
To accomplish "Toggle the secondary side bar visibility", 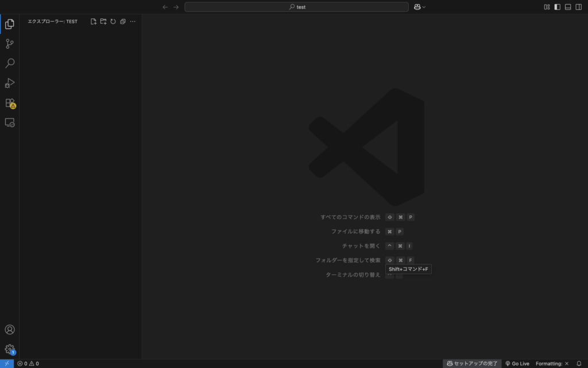I will pyautogui.click(x=579, y=7).
